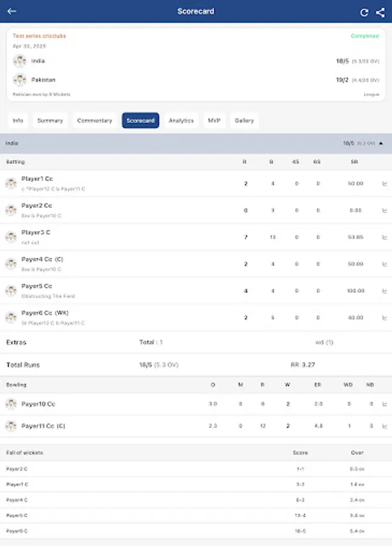The height and width of the screenshot is (550, 392).
Task: Click the chart icon next to Payer11 Cc
Action: (x=385, y=426)
